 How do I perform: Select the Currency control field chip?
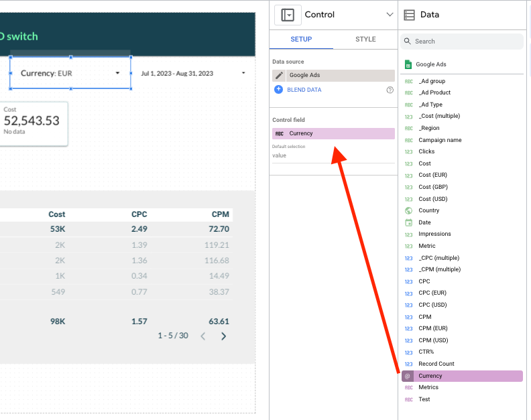pyautogui.click(x=333, y=133)
